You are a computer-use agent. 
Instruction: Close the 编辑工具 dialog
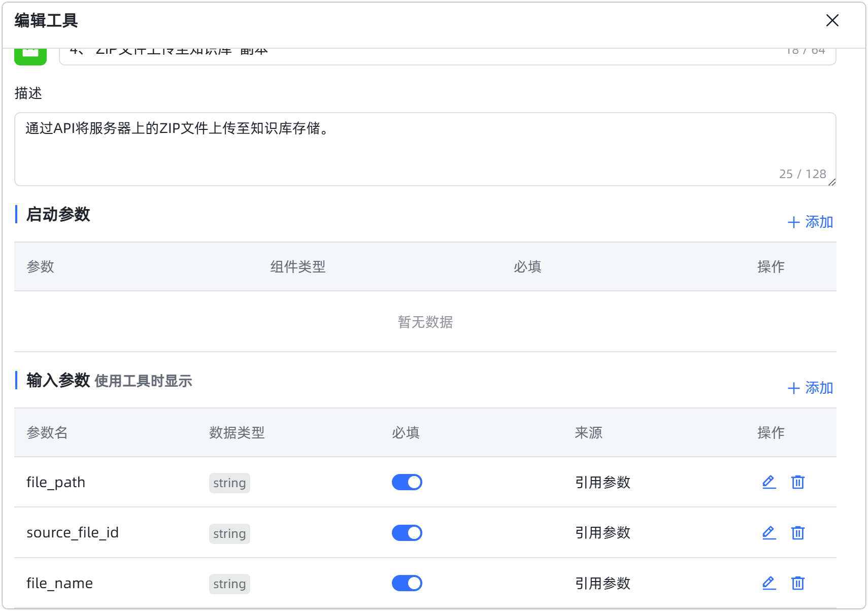pos(832,20)
